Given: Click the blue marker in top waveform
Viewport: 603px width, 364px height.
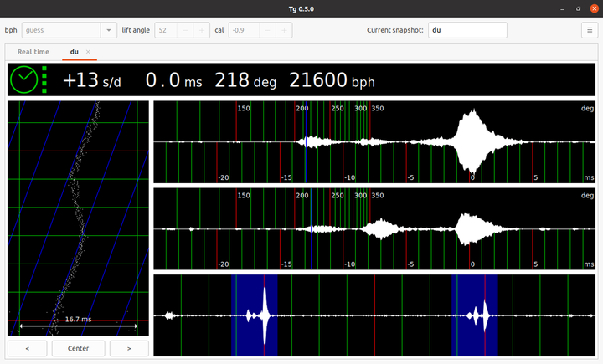Looking at the screenshot, I should (x=306, y=141).
